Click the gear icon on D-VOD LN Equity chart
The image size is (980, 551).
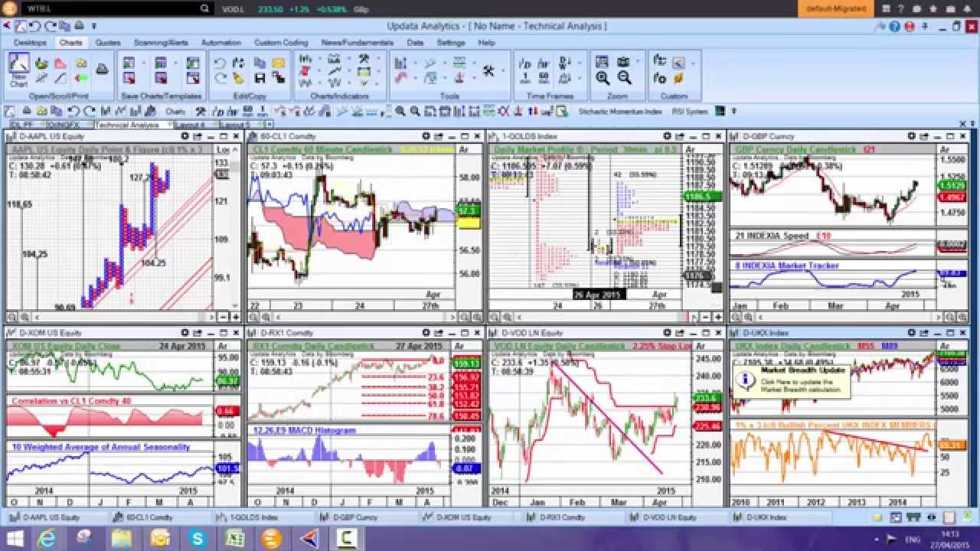click(x=667, y=333)
